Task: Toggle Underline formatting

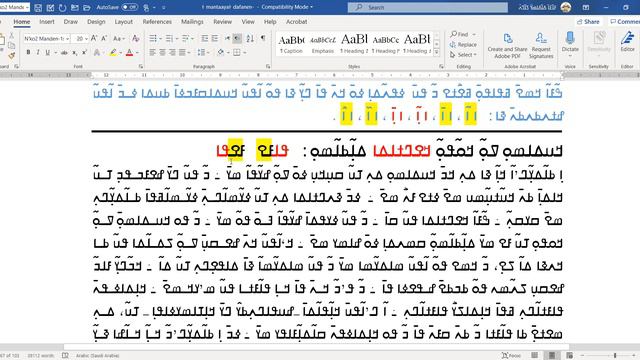Action: 48,52
